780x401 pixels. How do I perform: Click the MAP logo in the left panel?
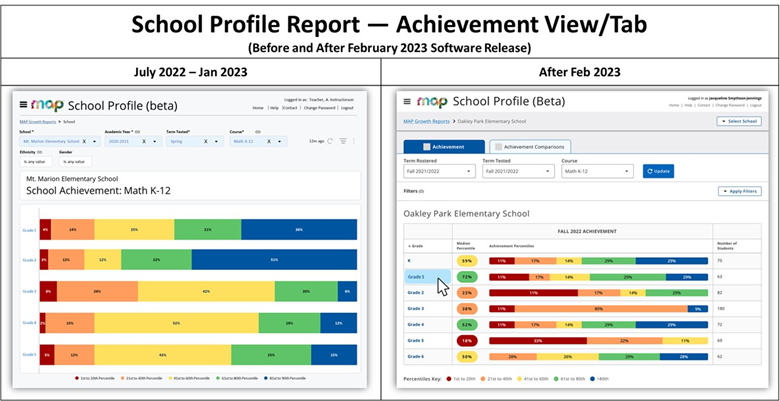point(48,104)
